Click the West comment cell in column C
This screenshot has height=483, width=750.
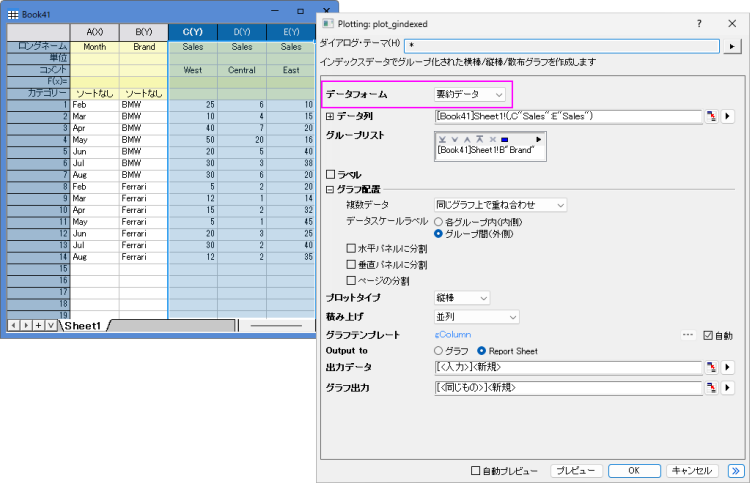click(x=193, y=70)
